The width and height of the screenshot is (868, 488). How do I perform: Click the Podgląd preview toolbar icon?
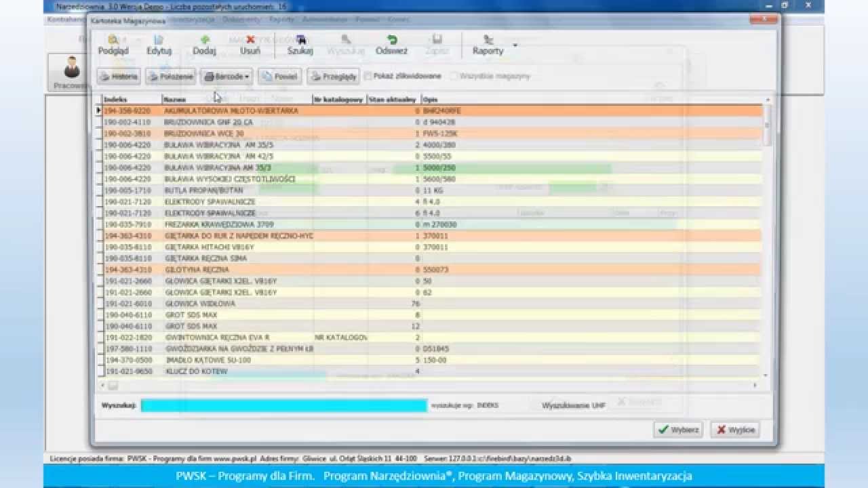[x=113, y=40]
